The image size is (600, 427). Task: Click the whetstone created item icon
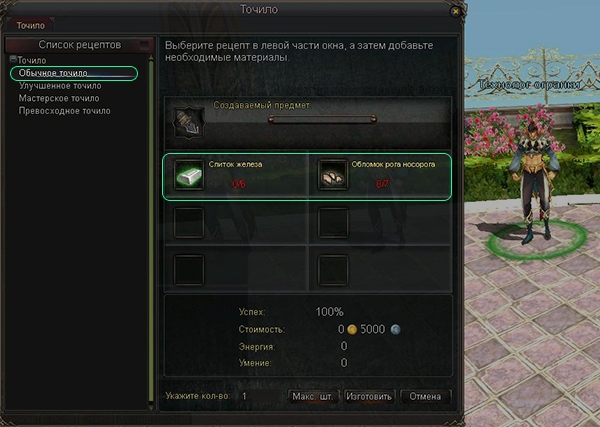pos(189,123)
